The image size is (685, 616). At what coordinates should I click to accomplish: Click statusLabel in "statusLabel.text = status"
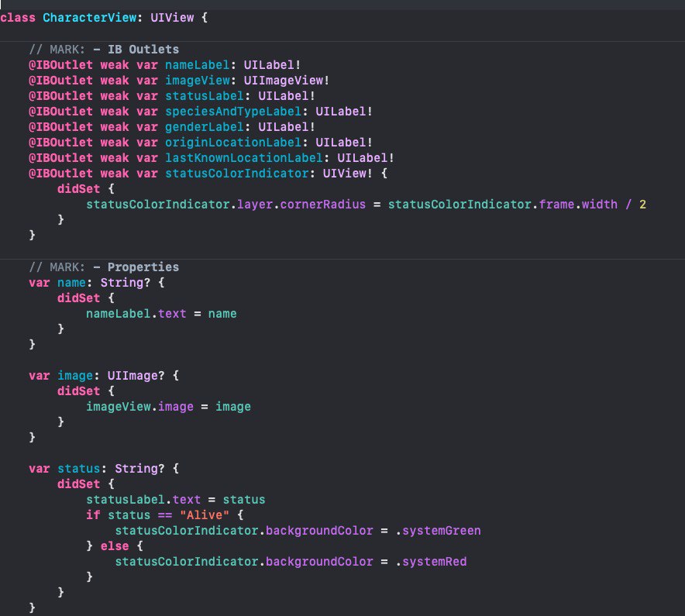pyautogui.click(x=126, y=500)
